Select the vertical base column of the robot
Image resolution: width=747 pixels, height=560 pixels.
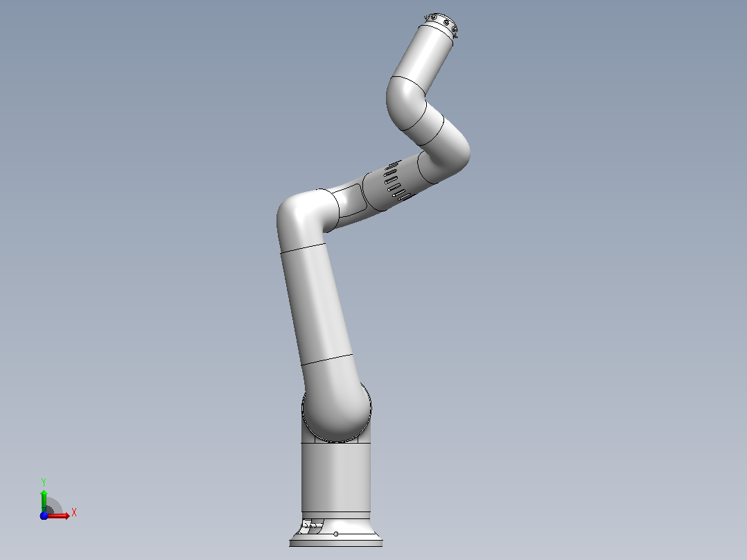[336, 479]
